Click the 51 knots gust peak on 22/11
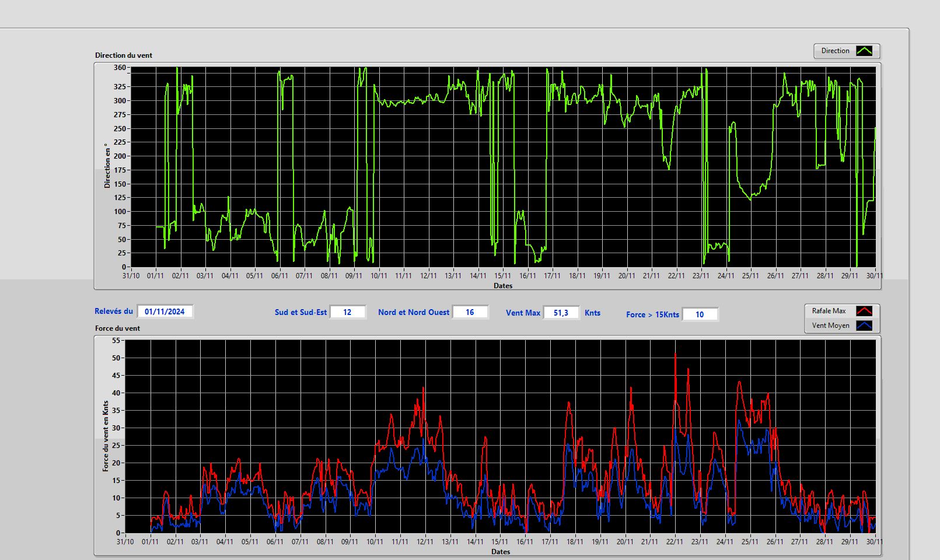940x560 pixels. click(675, 354)
